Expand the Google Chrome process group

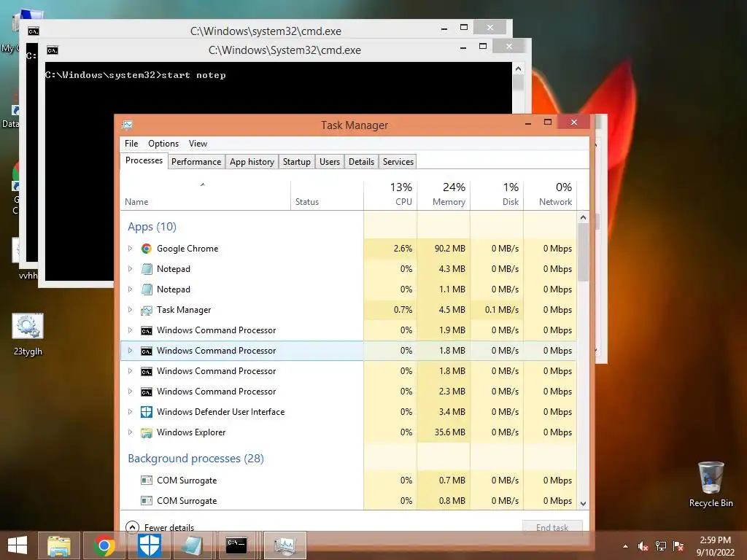point(130,248)
